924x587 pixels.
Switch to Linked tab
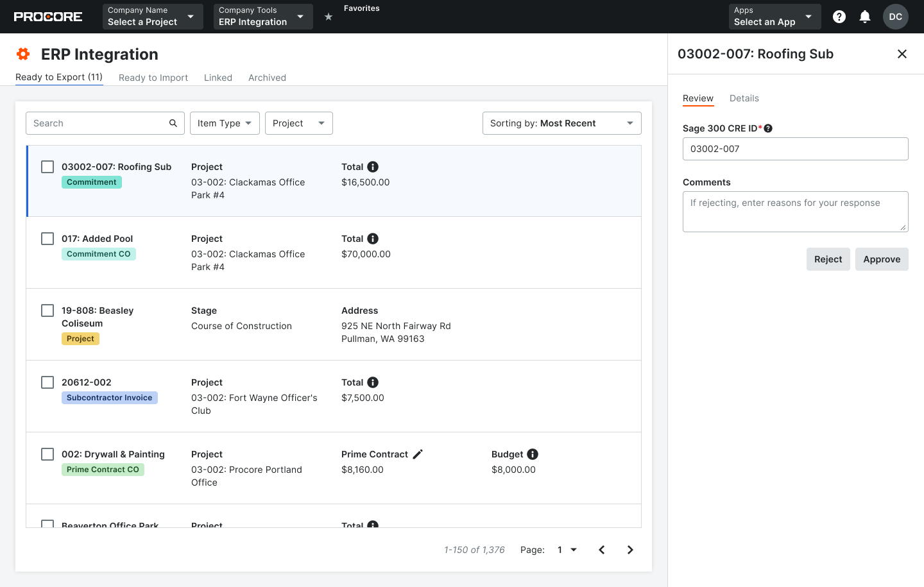(x=218, y=78)
